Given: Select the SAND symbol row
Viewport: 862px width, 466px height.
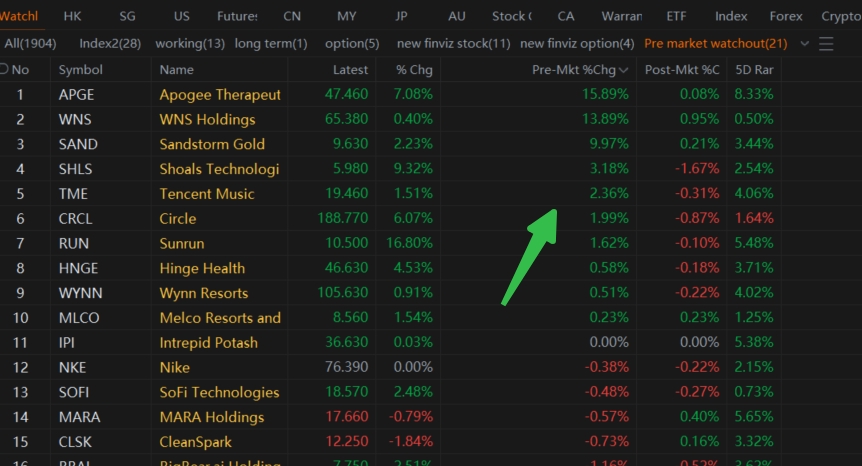Looking at the screenshot, I should pos(78,144).
